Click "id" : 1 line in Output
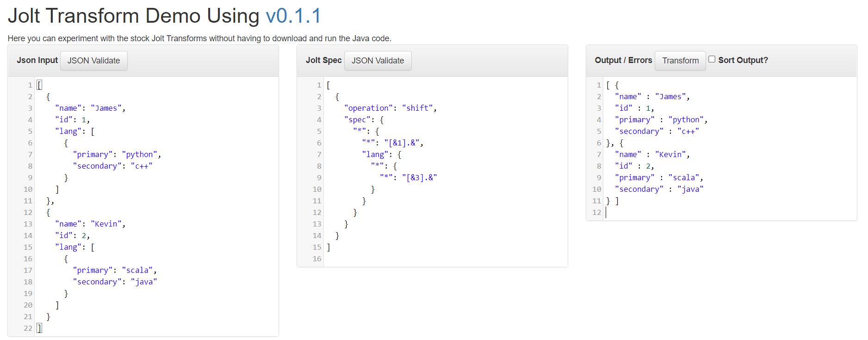Screen dimensions: 868x340 point(635,108)
